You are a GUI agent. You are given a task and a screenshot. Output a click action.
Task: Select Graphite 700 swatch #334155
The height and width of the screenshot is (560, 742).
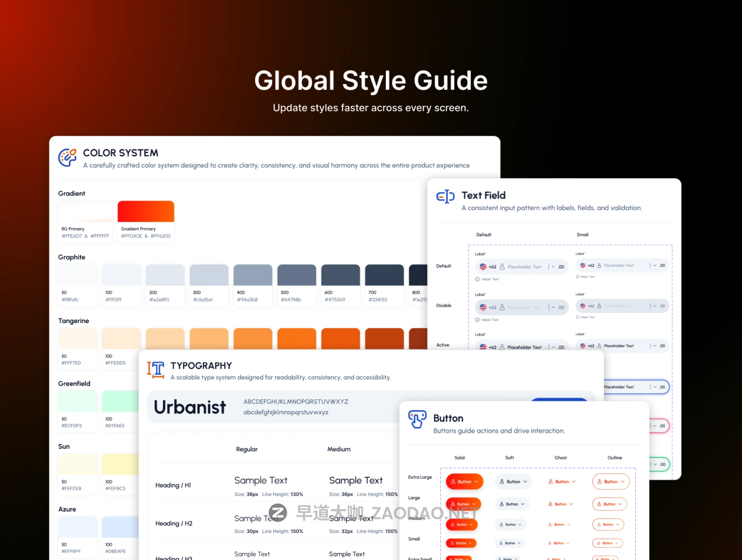pos(384,275)
